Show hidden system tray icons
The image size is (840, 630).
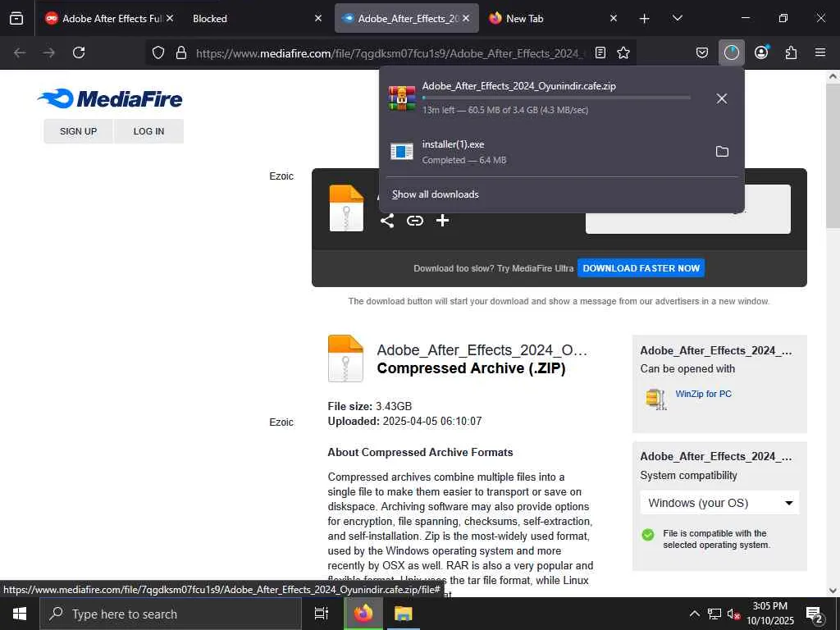pos(694,614)
